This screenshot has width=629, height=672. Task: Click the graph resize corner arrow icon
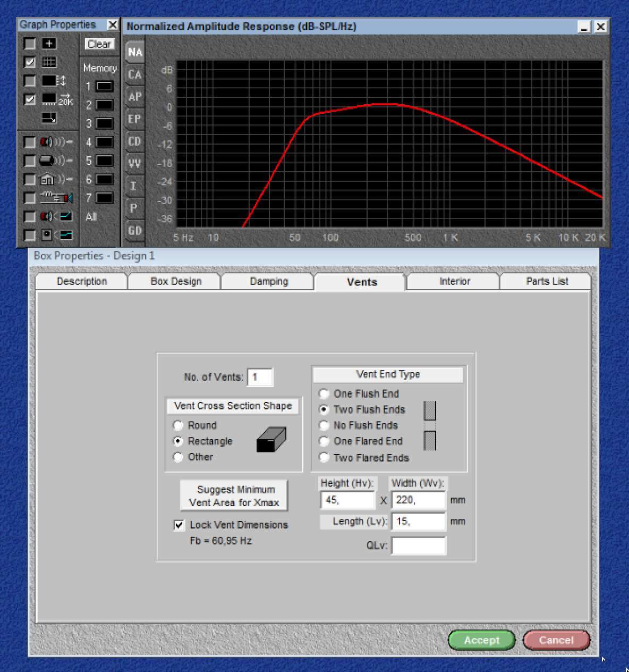tap(49, 118)
